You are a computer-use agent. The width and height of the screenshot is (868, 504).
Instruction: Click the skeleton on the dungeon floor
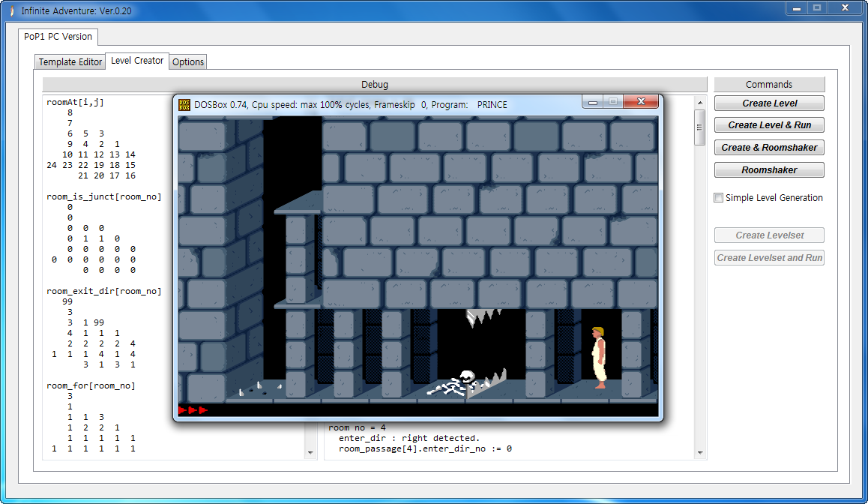(453, 383)
